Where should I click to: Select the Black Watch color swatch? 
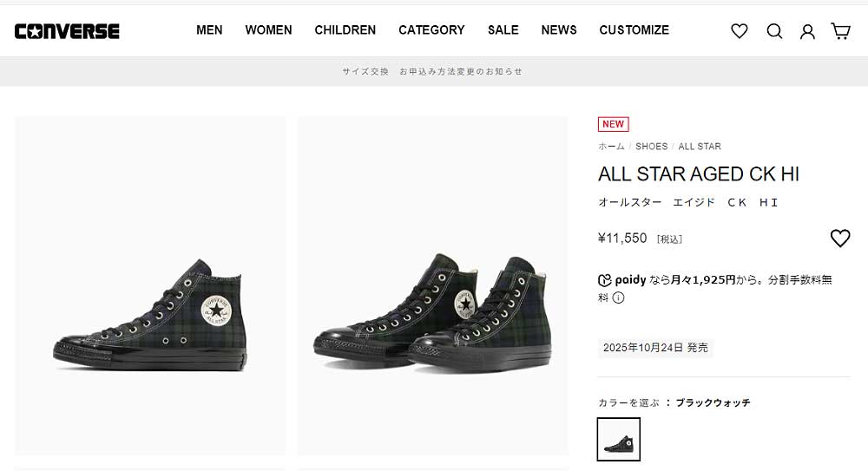tap(619, 439)
